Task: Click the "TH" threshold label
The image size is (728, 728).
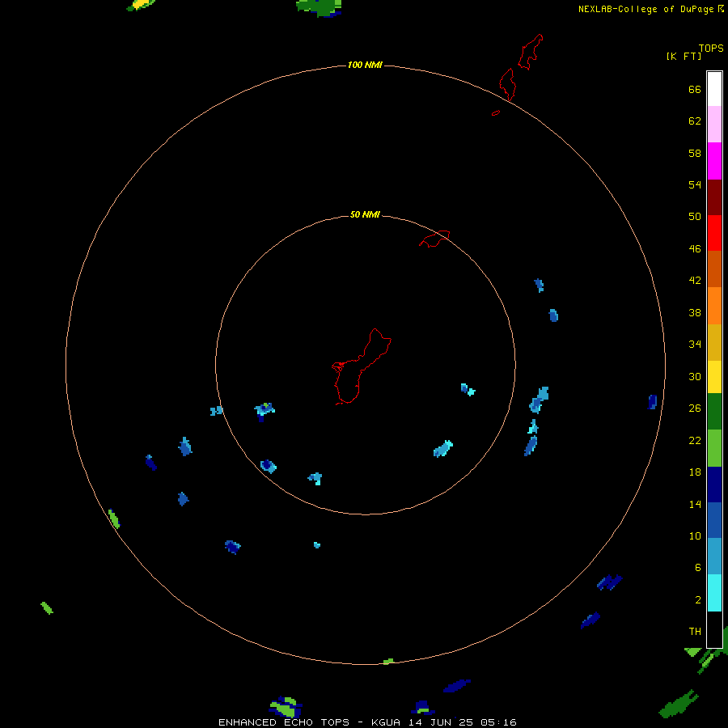Action: (x=695, y=632)
